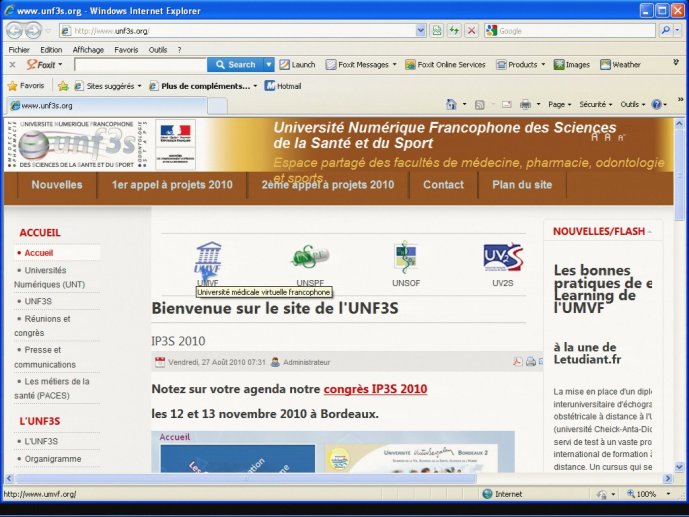Image resolution: width=689 pixels, height=517 pixels.
Task: Click the Weather toolbar item
Action: [x=620, y=65]
